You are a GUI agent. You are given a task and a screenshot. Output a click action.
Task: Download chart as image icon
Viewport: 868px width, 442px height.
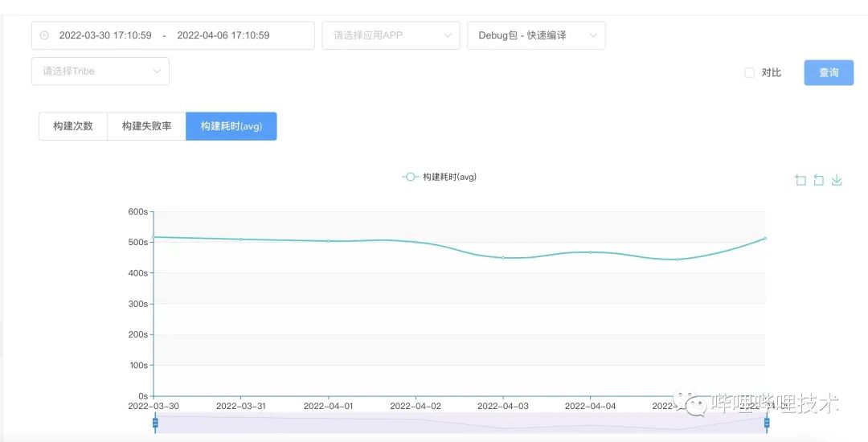click(837, 180)
